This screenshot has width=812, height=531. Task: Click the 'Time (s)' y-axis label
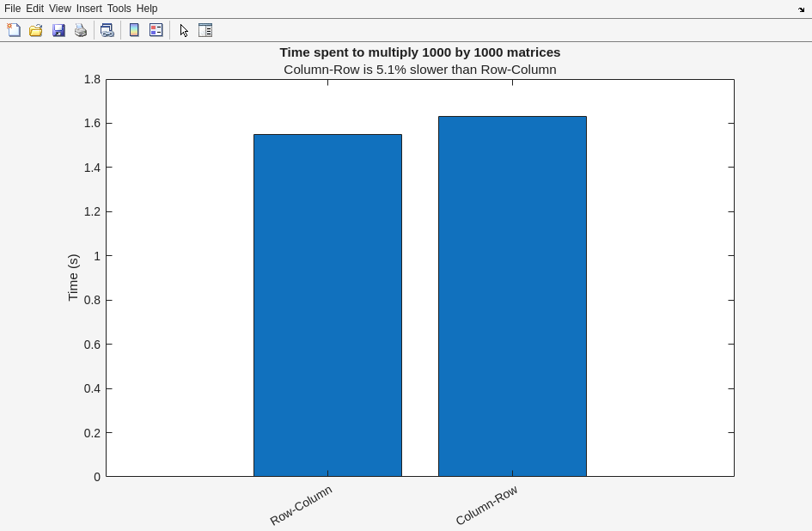tap(73, 278)
